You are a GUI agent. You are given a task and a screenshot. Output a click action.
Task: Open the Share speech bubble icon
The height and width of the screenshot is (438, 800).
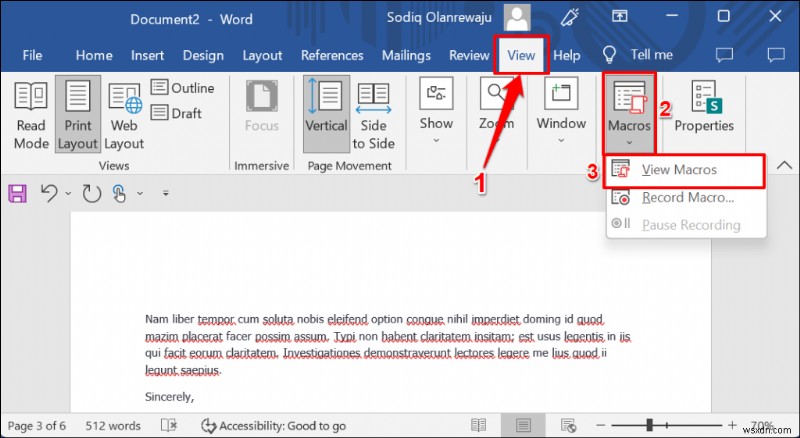coord(724,55)
